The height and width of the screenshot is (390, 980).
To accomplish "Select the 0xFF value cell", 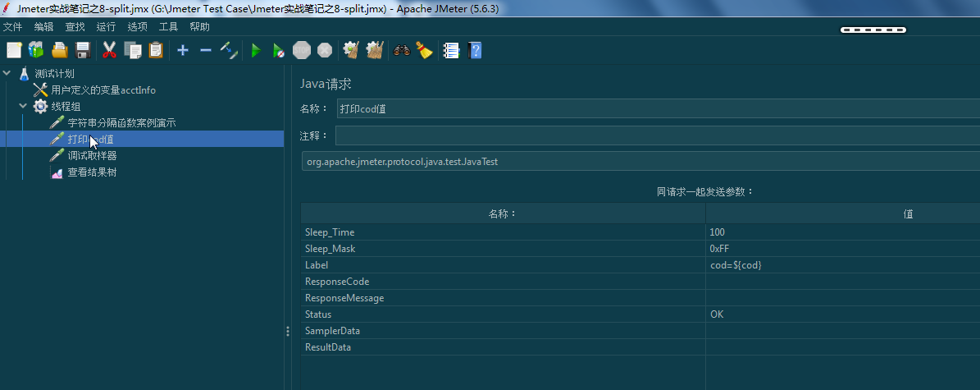I will coord(843,249).
